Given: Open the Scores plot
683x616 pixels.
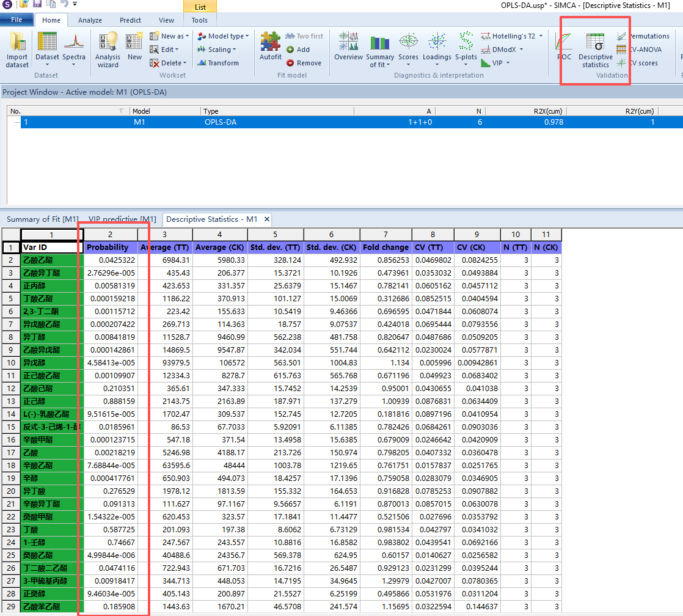Looking at the screenshot, I should (408, 48).
